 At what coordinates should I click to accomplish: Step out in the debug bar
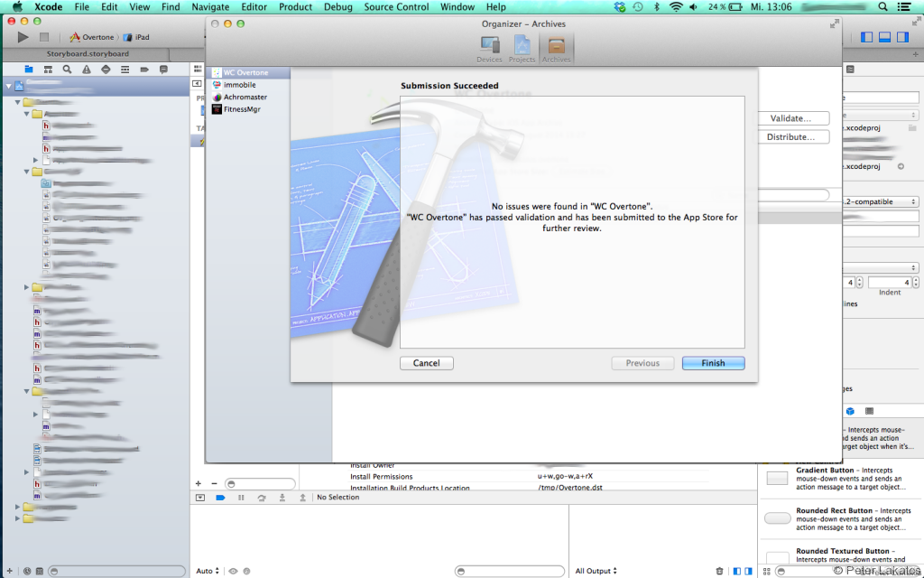(x=302, y=498)
